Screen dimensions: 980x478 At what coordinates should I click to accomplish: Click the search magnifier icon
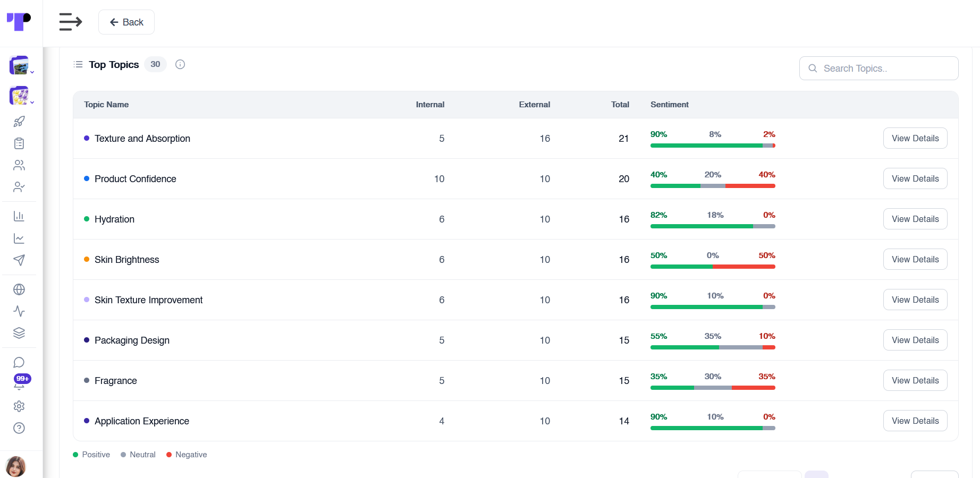(x=813, y=69)
